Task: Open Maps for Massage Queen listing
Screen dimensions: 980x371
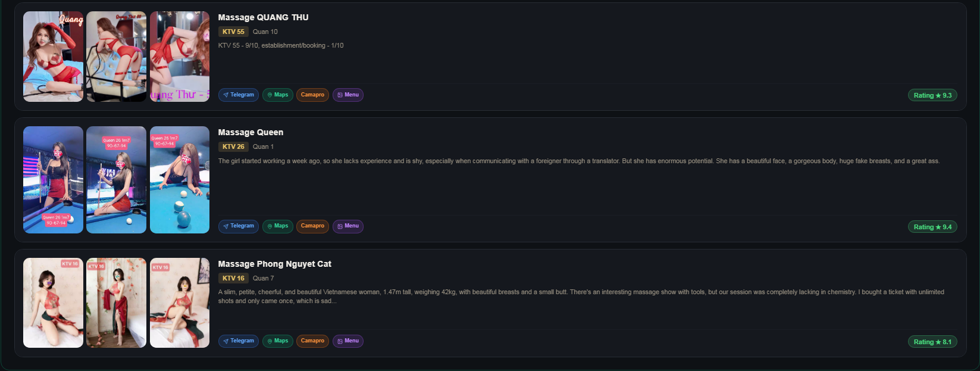Action: pos(278,226)
